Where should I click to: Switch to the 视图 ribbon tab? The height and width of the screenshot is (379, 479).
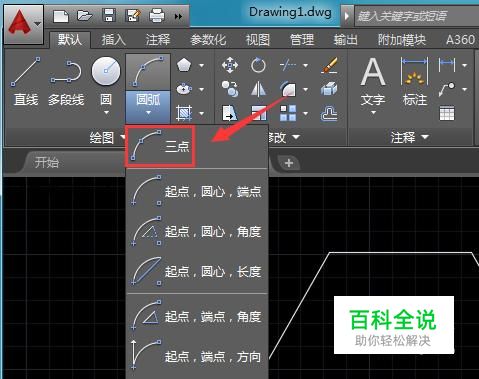[x=258, y=40]
